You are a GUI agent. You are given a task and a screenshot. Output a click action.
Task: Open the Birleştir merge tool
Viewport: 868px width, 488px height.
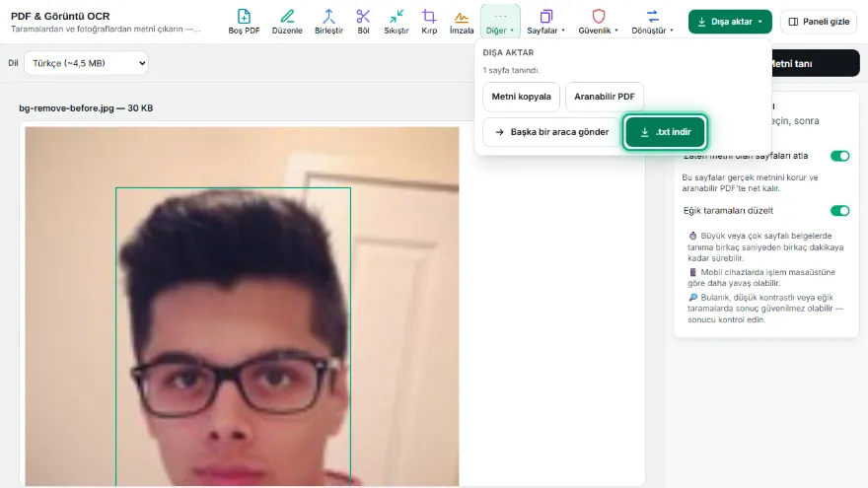point(328,22)
